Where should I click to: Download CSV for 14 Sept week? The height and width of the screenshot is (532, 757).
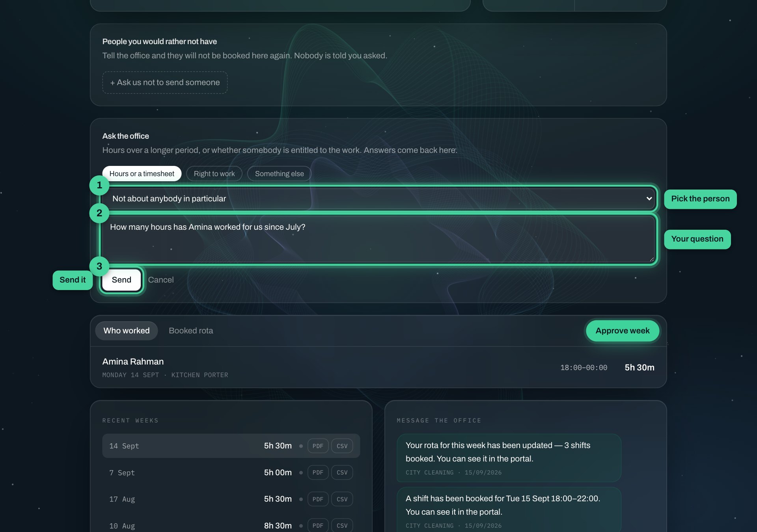pyautogui.click(x=342, y=446)
